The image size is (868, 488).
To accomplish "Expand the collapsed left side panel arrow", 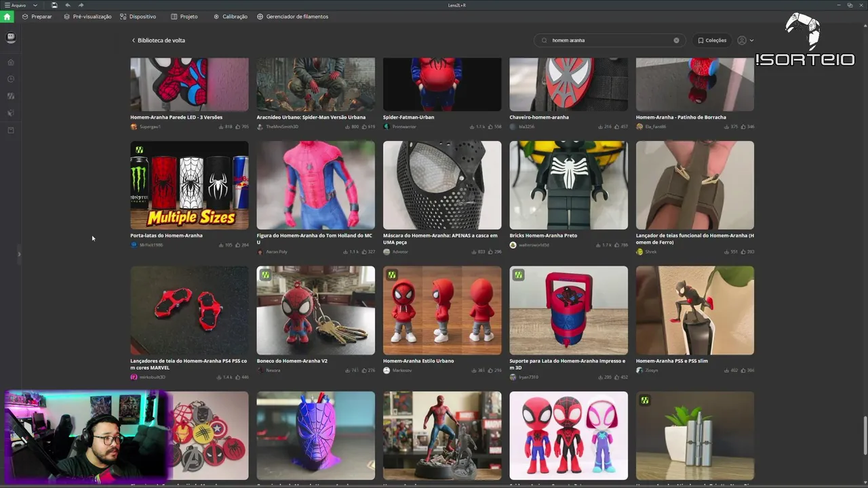I will coord(19,254).
